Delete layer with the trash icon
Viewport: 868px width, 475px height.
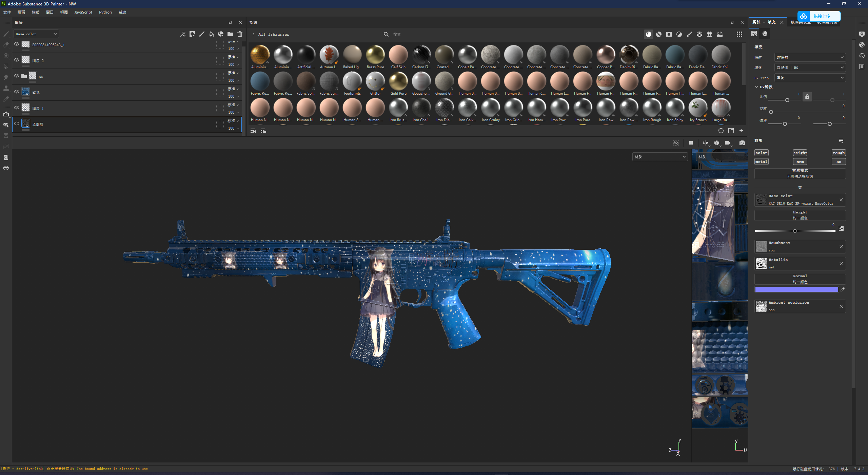240,34
